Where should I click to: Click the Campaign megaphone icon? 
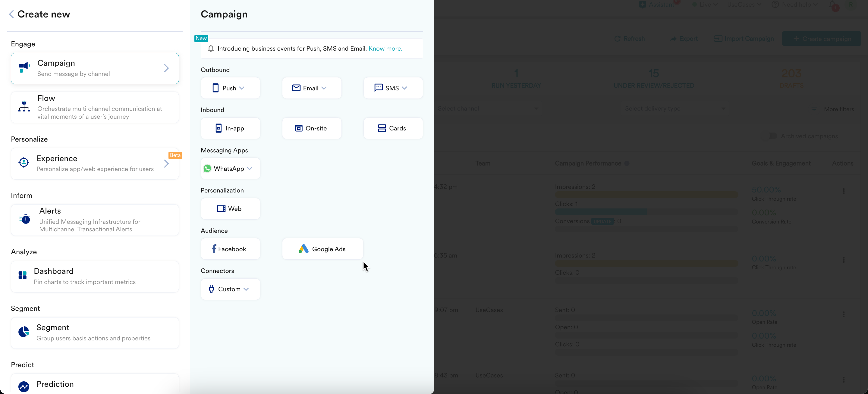pyautogui.click(x=24, y=67)
